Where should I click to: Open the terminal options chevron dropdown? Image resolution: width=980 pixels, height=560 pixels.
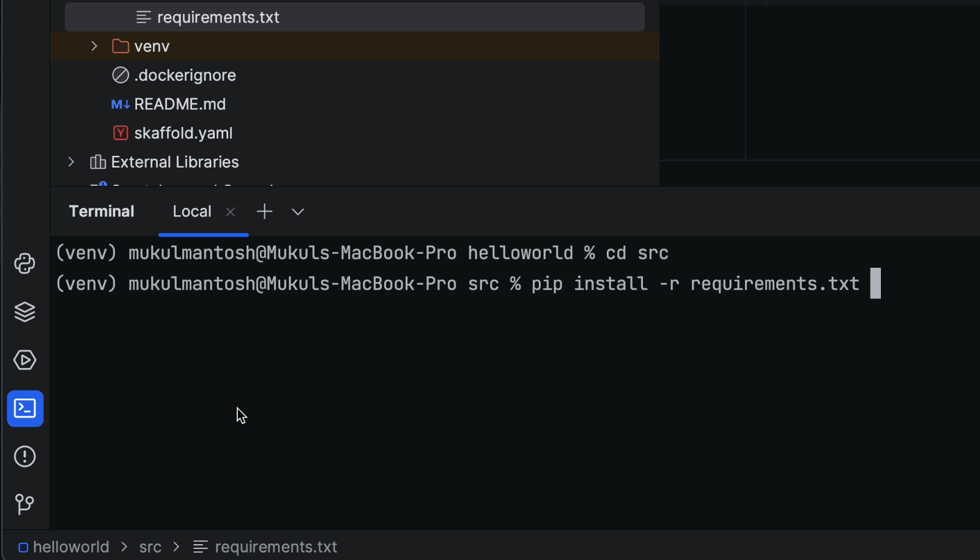[x=297, y=212]
